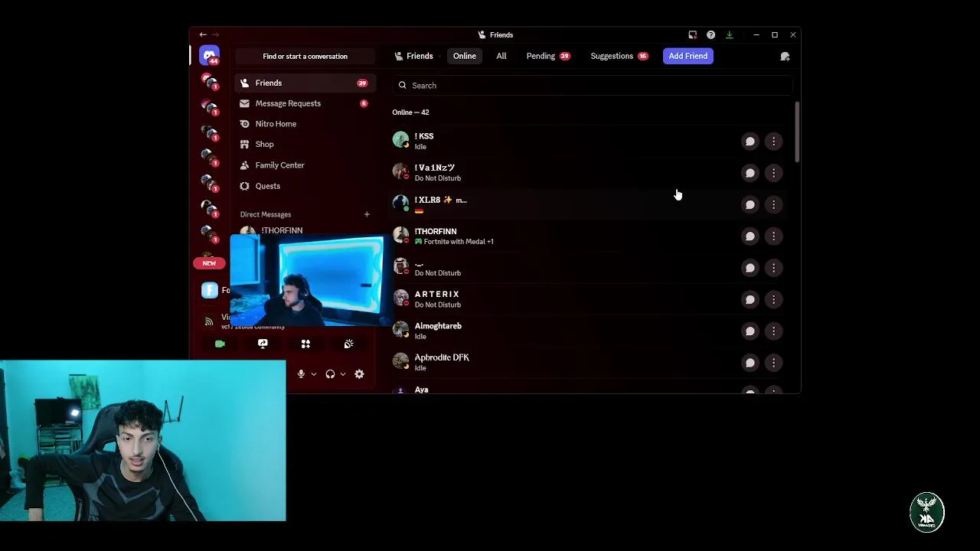This screenshot has height=551, width=980.
Task: Click the Create DM plus icon
Action: [x=367, y=214]
